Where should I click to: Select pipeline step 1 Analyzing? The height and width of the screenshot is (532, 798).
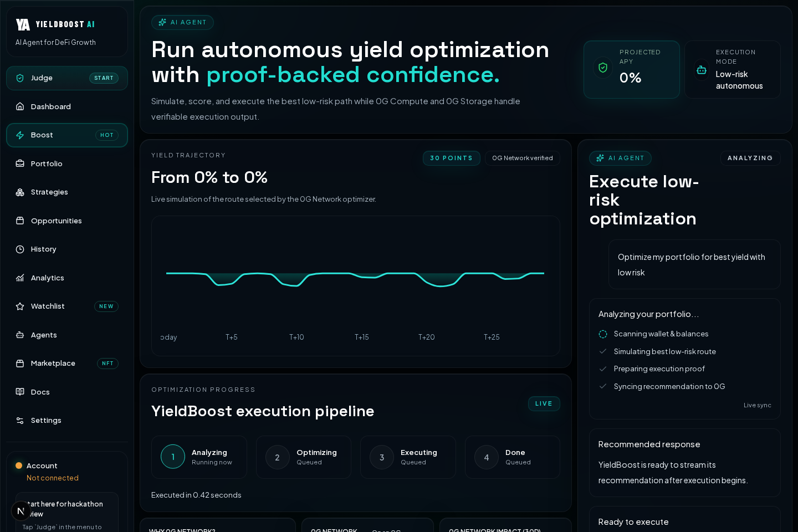[199, 457]
